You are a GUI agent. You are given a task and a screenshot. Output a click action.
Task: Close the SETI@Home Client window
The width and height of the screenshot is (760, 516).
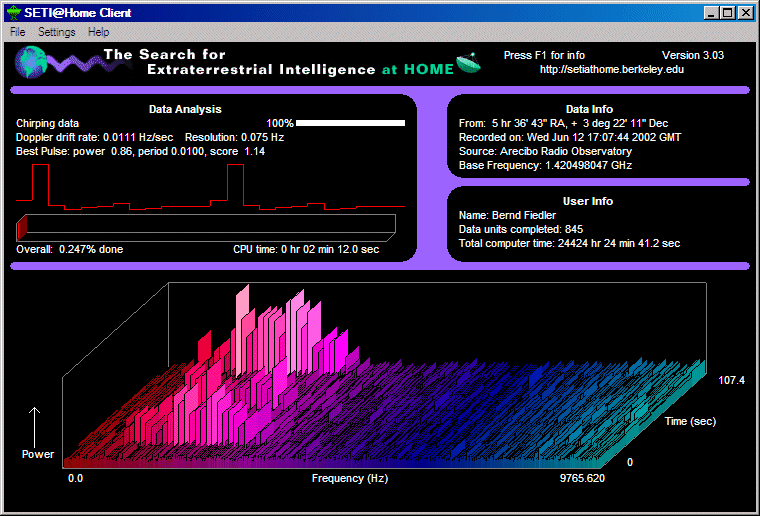(745, 13)
